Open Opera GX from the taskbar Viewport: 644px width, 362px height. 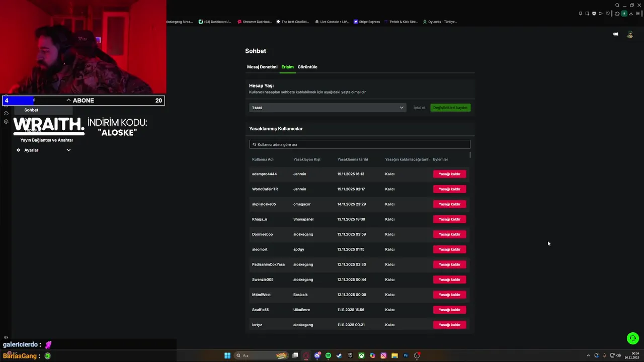click(306, 355)
